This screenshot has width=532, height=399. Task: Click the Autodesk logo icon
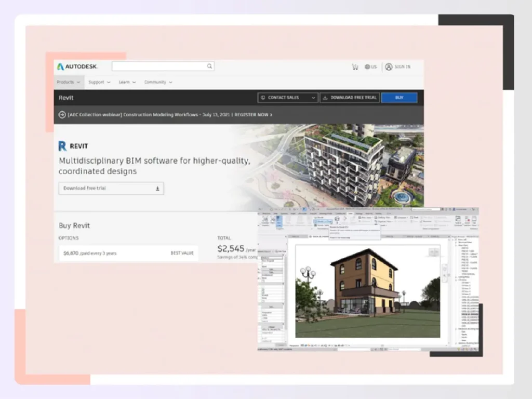(60, 66)
